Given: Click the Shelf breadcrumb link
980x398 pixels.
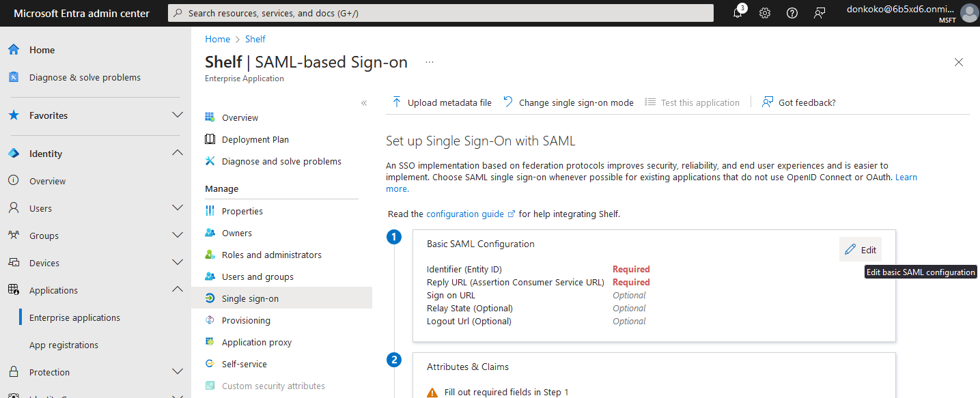Looking at the screenshot, I should pyautogui.click(x=255, y=39).
